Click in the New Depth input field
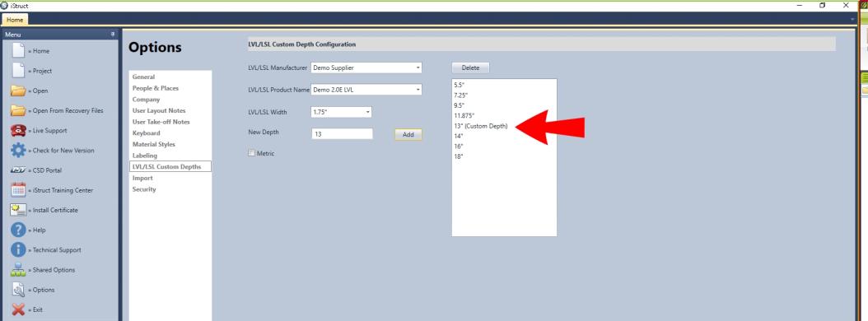868x321 pixels. (x=342, y=134)
